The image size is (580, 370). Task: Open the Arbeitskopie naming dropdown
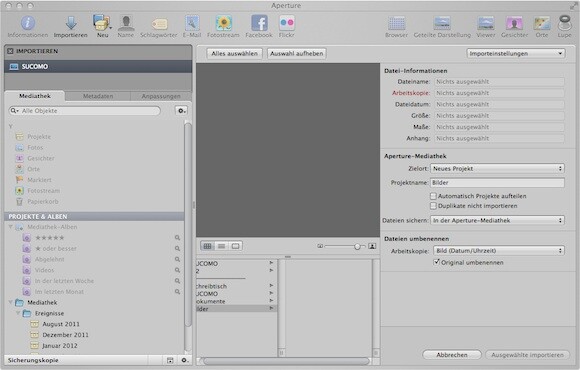[x=499, y=250]
